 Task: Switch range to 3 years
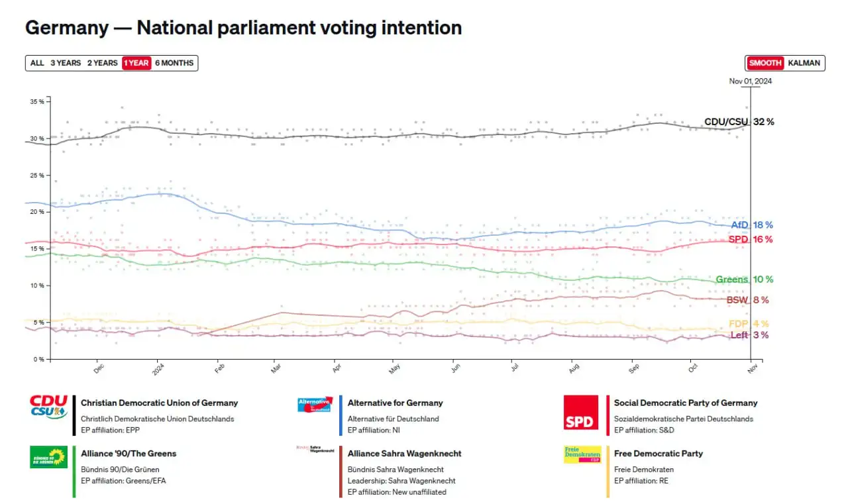(66, 63)
